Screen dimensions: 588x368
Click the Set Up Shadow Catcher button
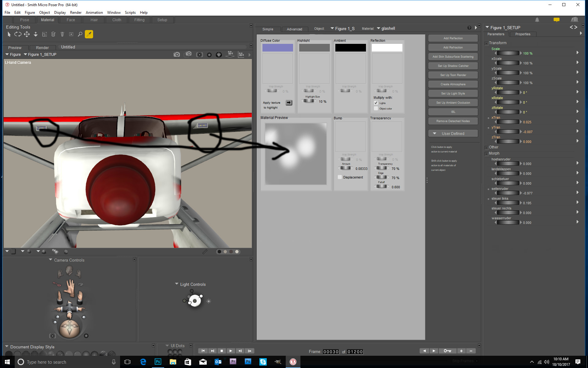453,66
